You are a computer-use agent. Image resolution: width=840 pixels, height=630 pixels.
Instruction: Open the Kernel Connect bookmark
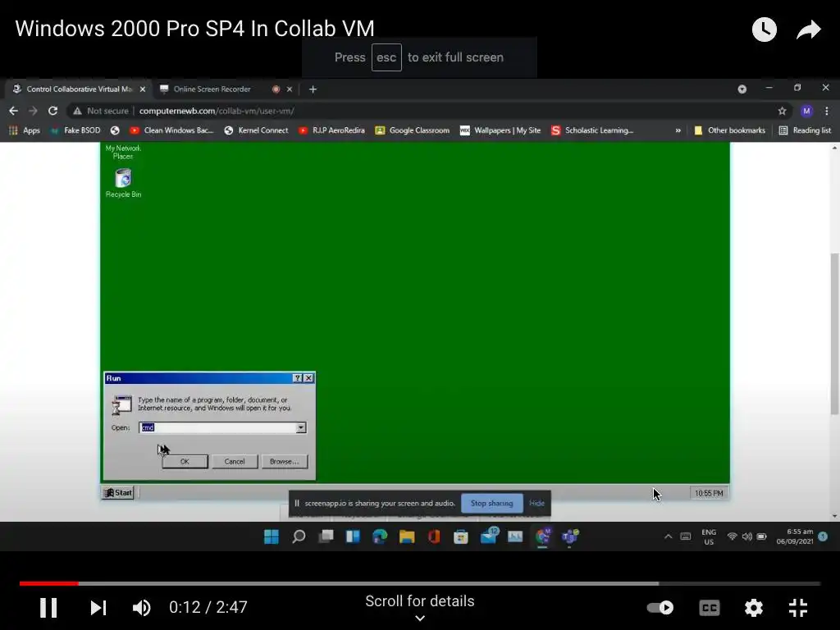[x=256, y=130]
